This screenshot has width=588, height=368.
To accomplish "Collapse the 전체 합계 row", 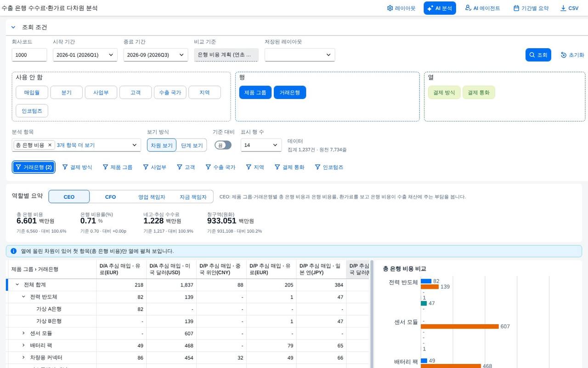I will tap(17, 285).
